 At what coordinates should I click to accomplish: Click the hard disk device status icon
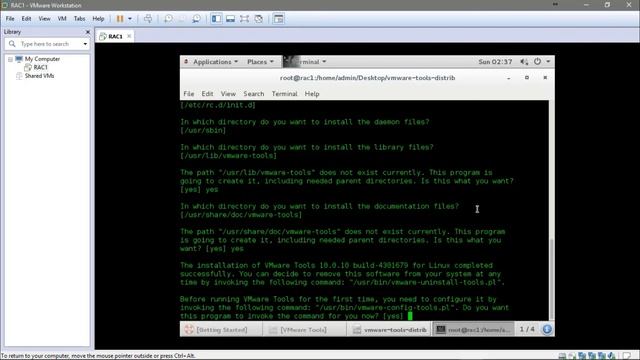tap(562, 356)
